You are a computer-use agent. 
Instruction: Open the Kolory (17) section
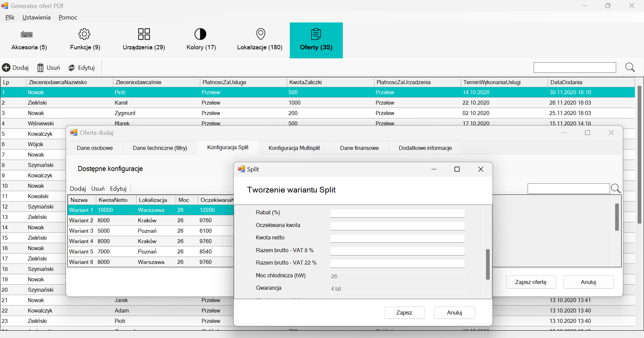tap(201, 40)
